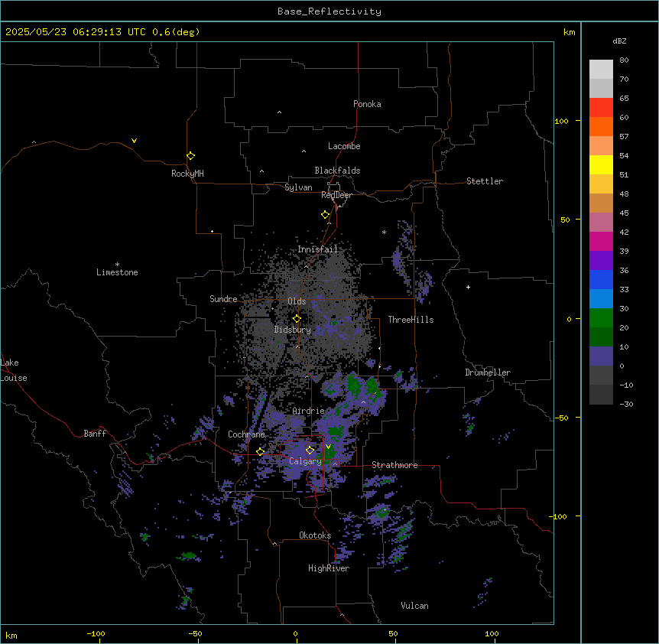Viewport: 659px width, 644px height.
Task: Select the HighRiver label
Action: coord(329,568)
